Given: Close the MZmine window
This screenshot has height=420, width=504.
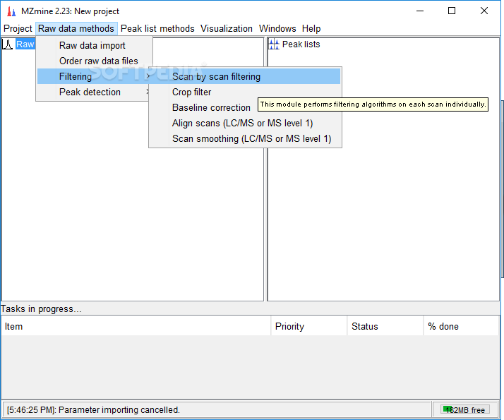Looking at the screenshot, I should pos(484,11).
